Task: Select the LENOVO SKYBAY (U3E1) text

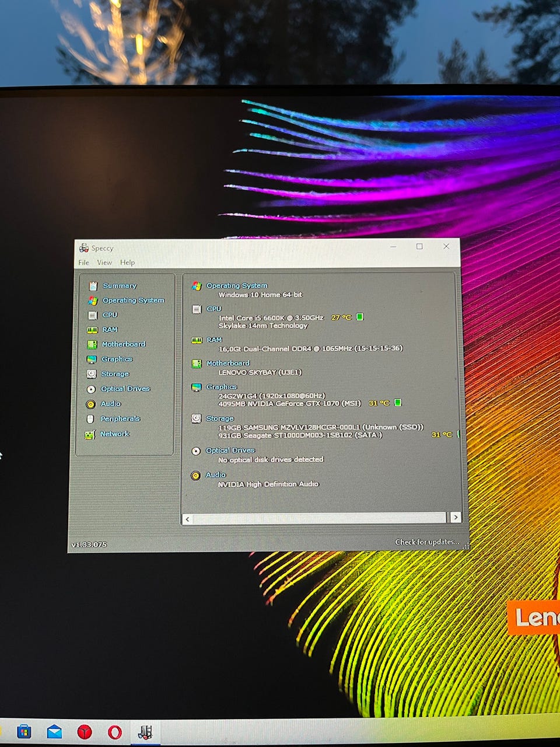Action: [260, 372]
